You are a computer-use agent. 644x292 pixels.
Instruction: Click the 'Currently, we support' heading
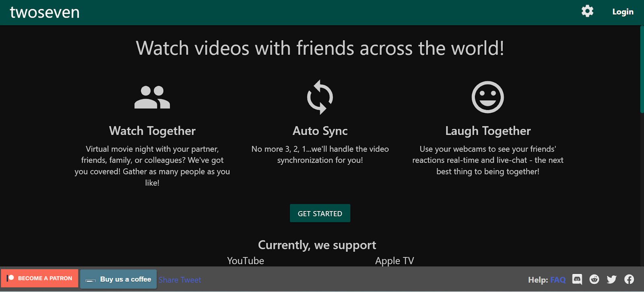coord(317,245)
